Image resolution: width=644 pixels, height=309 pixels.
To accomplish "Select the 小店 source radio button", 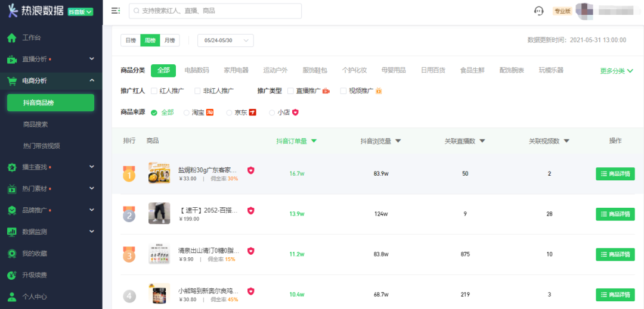I will coord(272,113).
